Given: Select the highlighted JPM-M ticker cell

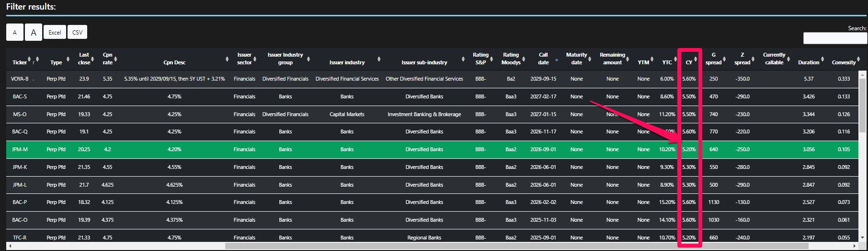Looking at the screenshot, I should click(20, 149).
